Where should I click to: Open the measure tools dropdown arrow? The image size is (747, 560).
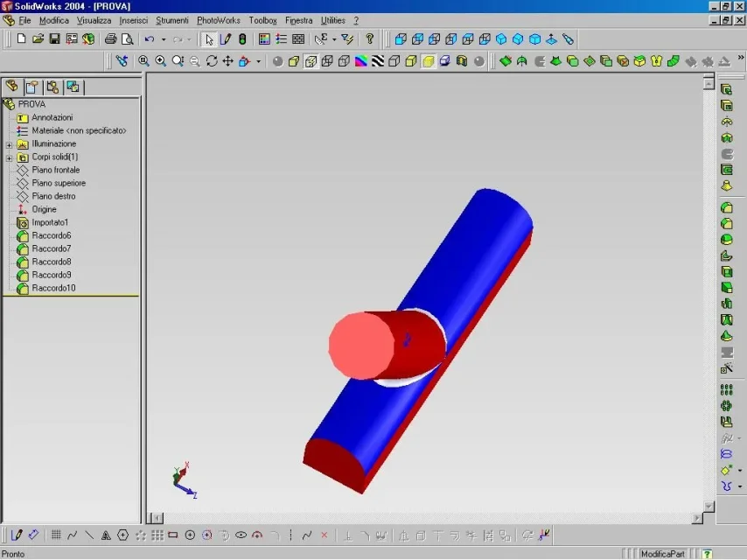click(x=334, y=39)
